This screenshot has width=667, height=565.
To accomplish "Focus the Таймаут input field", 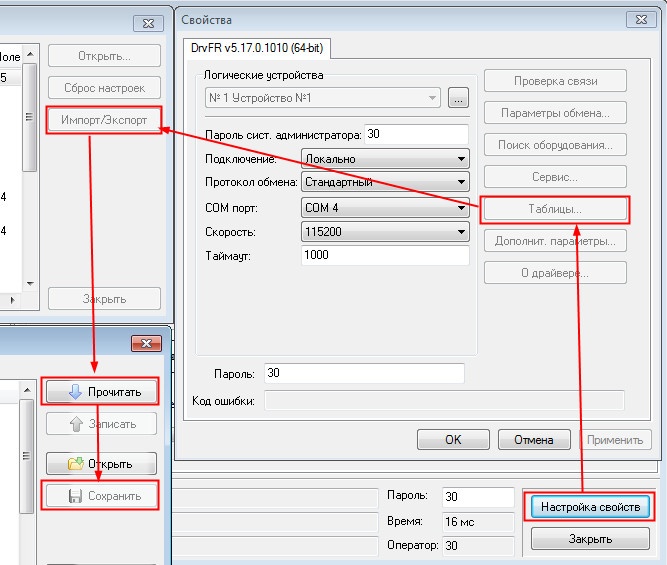I will pyautogui.click(x=384, y=256).
